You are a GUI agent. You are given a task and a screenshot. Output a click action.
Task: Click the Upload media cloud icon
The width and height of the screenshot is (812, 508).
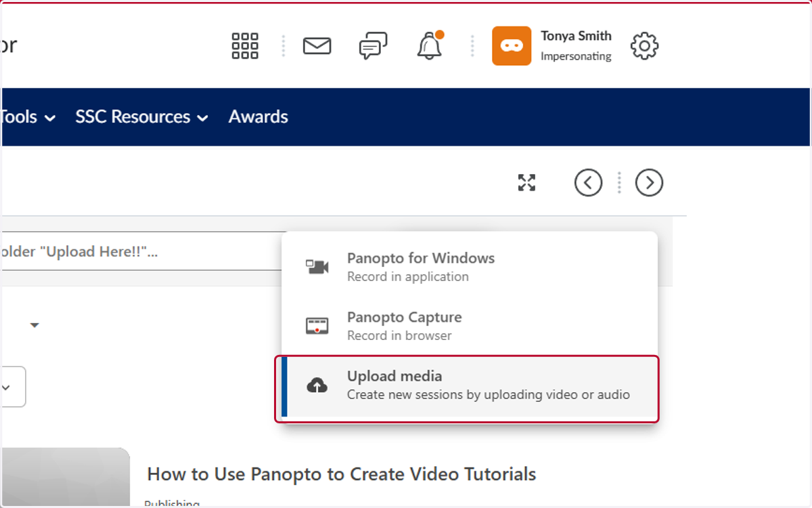pos(317,385)
